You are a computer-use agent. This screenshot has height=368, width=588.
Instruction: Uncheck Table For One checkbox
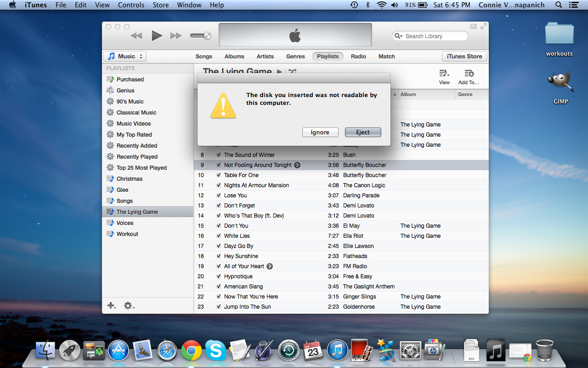tap(219, 175)
